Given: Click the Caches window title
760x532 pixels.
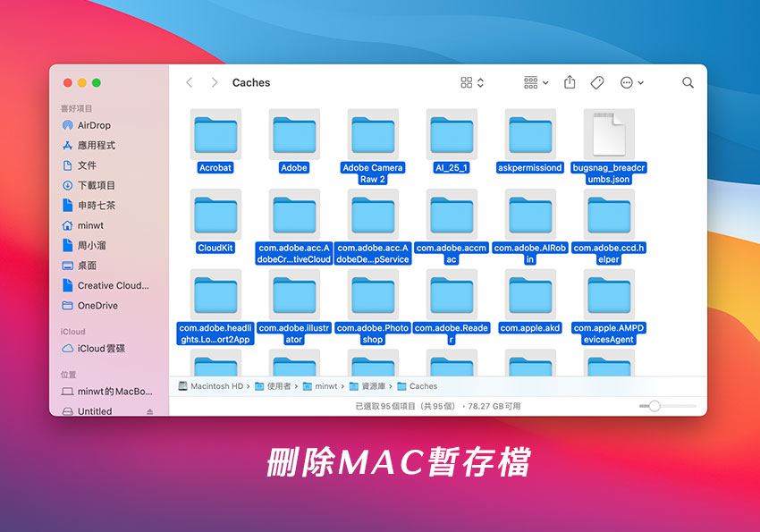Looking at the screenshot, I should [x=251, y=83].
